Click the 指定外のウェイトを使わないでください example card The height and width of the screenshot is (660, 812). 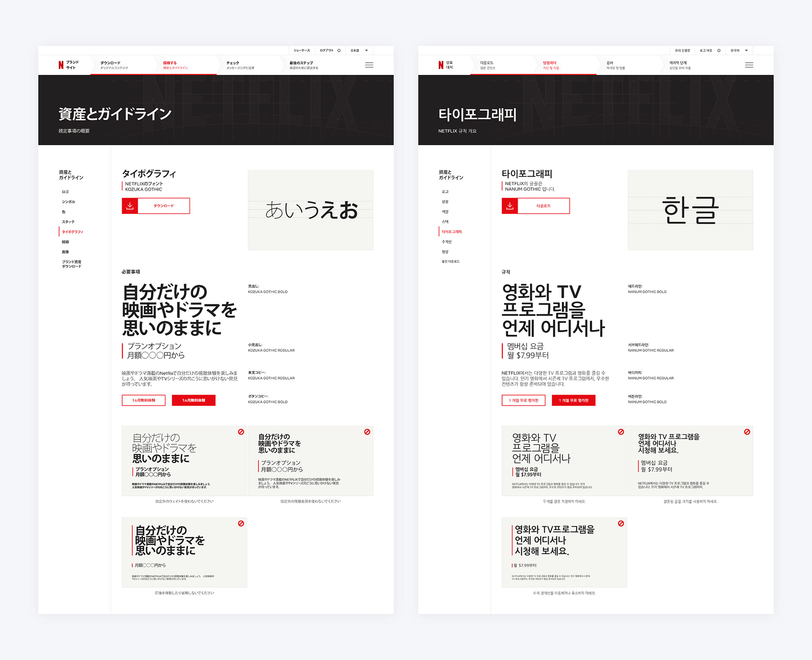coord(184,461)
